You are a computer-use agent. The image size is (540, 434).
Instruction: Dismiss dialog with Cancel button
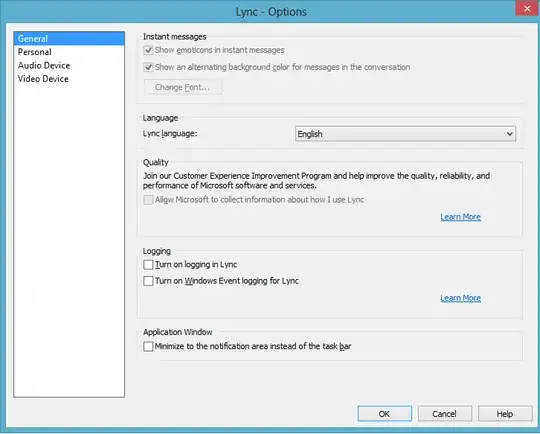(445, 414)
